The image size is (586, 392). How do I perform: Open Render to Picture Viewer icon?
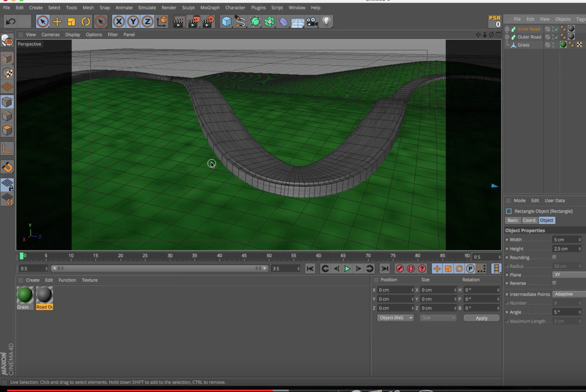pos(194,21)
